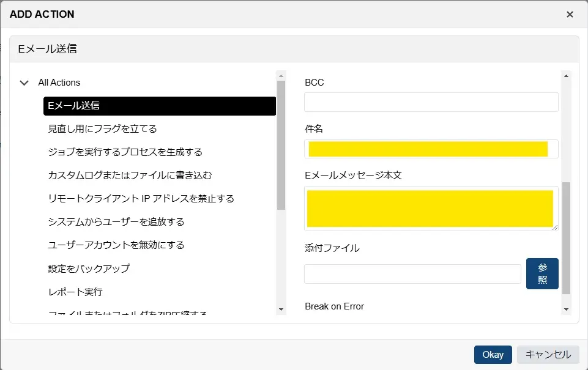Click the form panel scroll-down arrow

[566, 309]
